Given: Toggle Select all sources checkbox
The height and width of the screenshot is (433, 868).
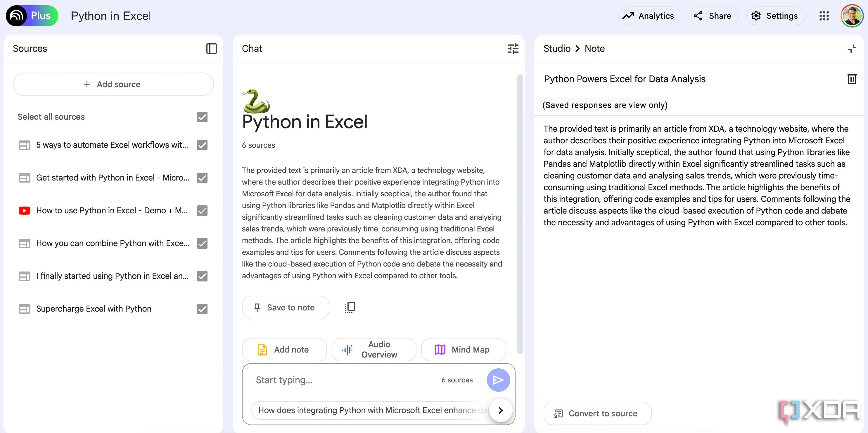Looking at the screenshot, I should (x=202, y=117).
